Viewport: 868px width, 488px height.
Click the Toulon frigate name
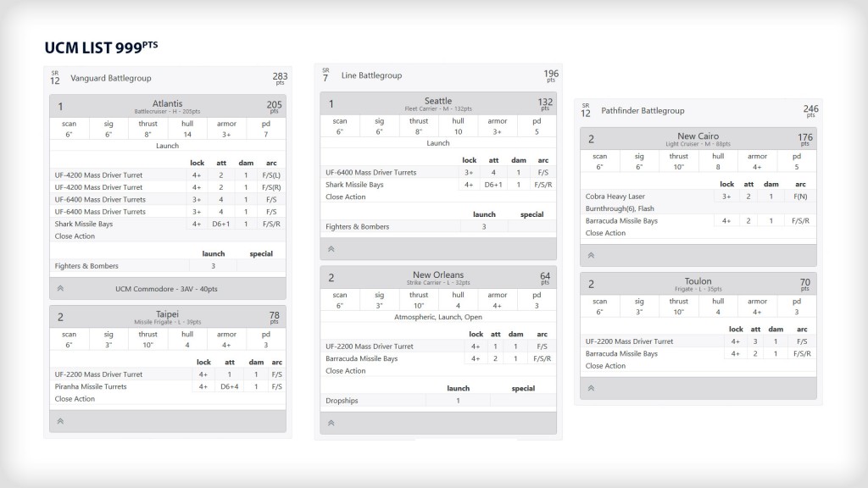(698, 281)
